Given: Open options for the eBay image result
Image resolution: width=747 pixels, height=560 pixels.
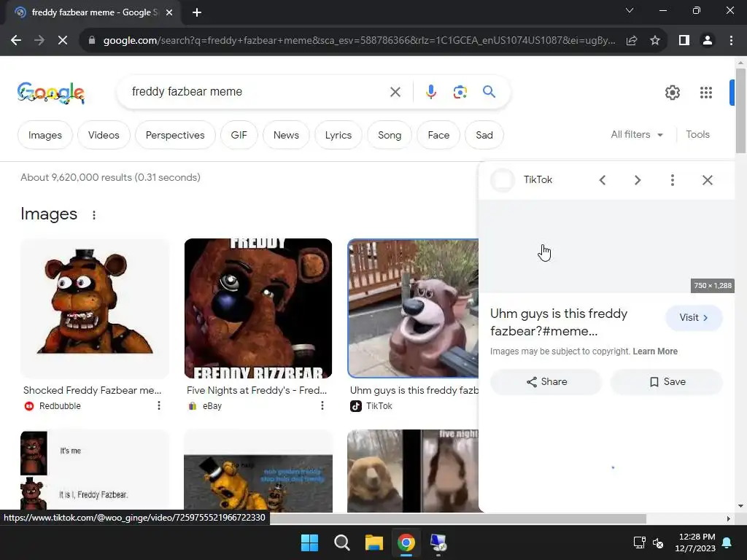Looking at the screenshot, I should pyautogui.click(x=322, y=405).
